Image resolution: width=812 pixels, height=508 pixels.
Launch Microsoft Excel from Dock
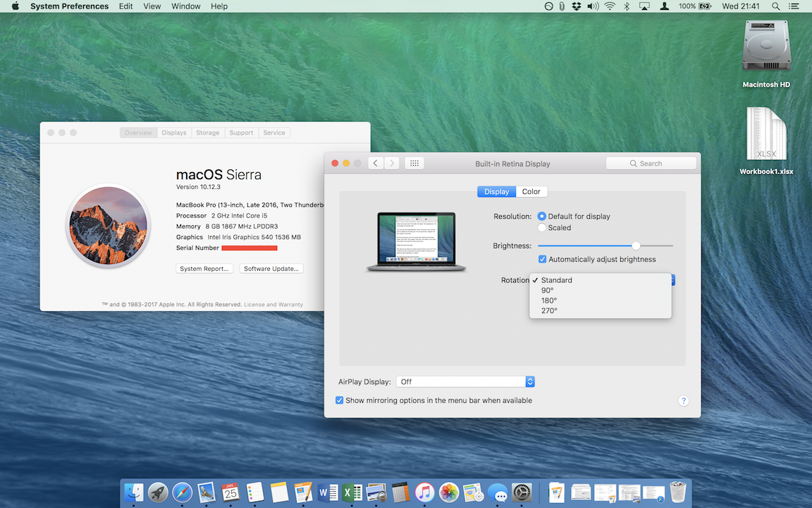pos(352,492)
